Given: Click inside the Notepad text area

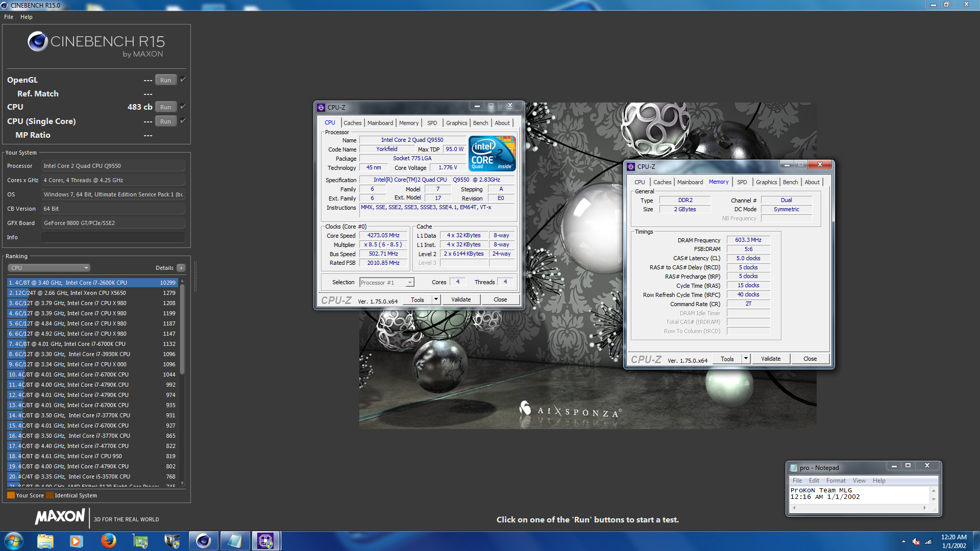Looking at the screenshot, I should 860,495.
